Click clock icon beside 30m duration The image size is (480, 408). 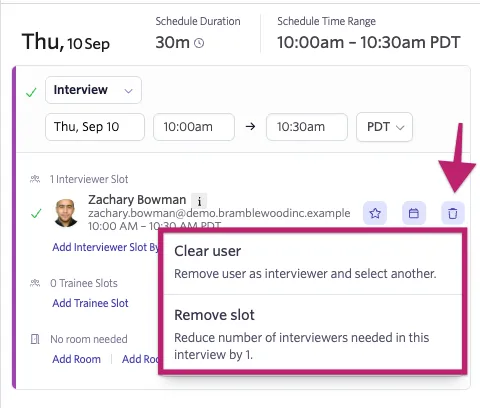pos(199,43)
